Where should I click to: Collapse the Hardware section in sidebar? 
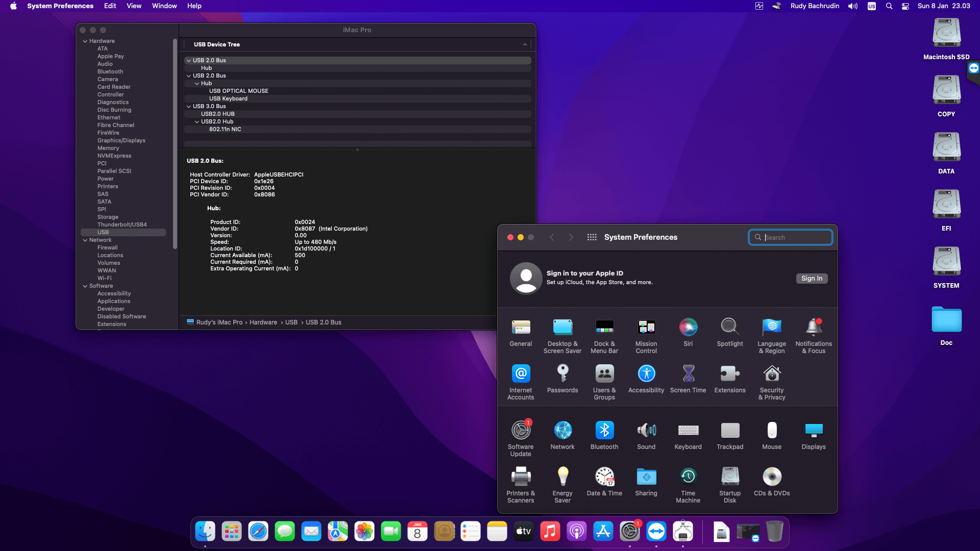tap(85, 41)
